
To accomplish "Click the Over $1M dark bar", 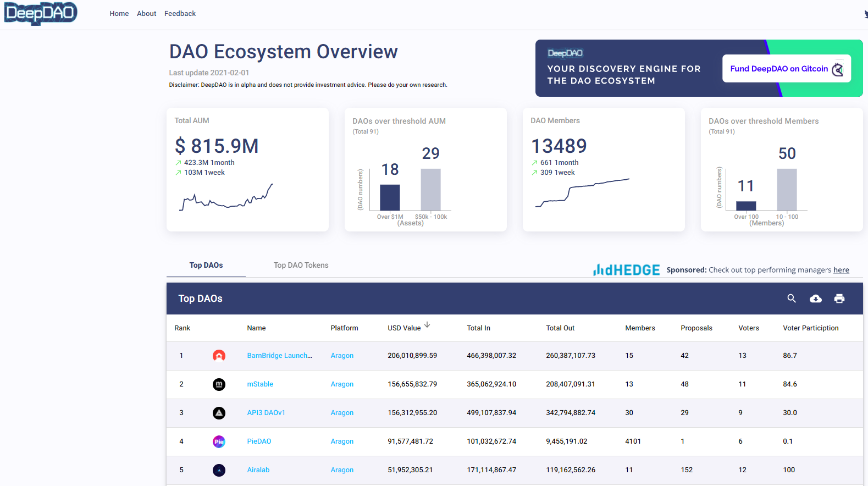I will click(390, 197).
